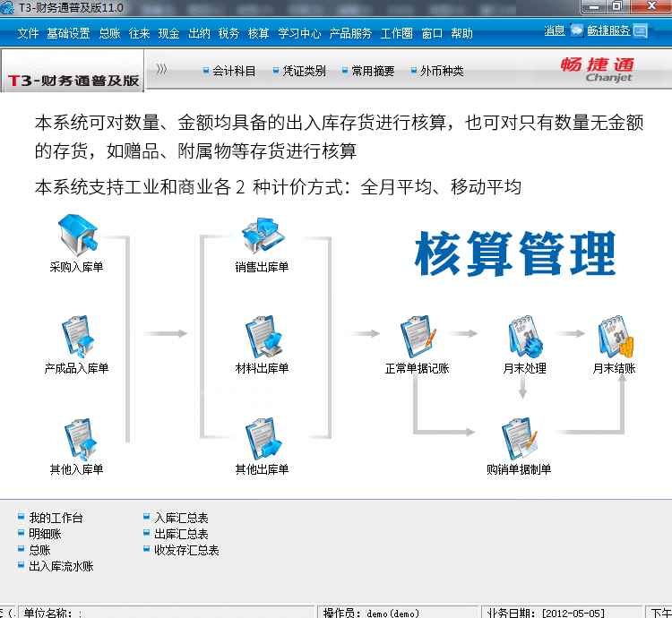Image resolution: width=672 pixels, height=618 pixels.
Task: Click the 购销单据制单 label
Action: 519,470
